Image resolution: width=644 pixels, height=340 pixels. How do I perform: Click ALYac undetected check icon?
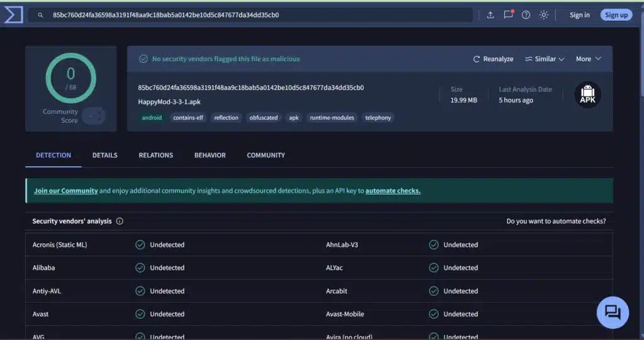coord(434,268)
